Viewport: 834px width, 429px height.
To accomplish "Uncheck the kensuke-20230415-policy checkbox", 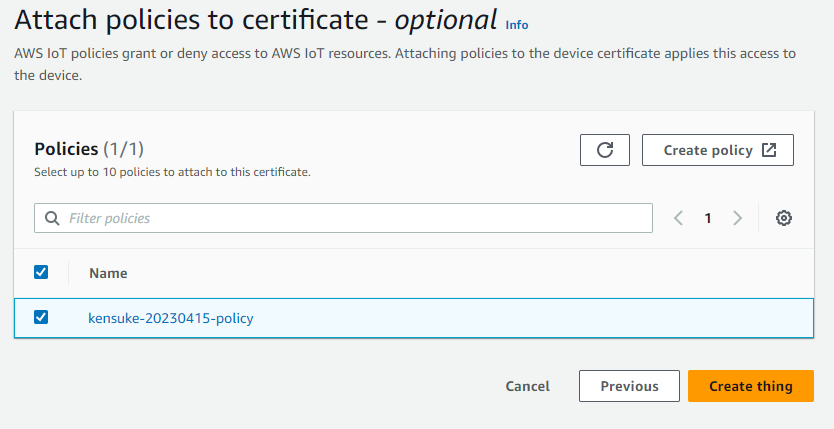I will [41, 317].
